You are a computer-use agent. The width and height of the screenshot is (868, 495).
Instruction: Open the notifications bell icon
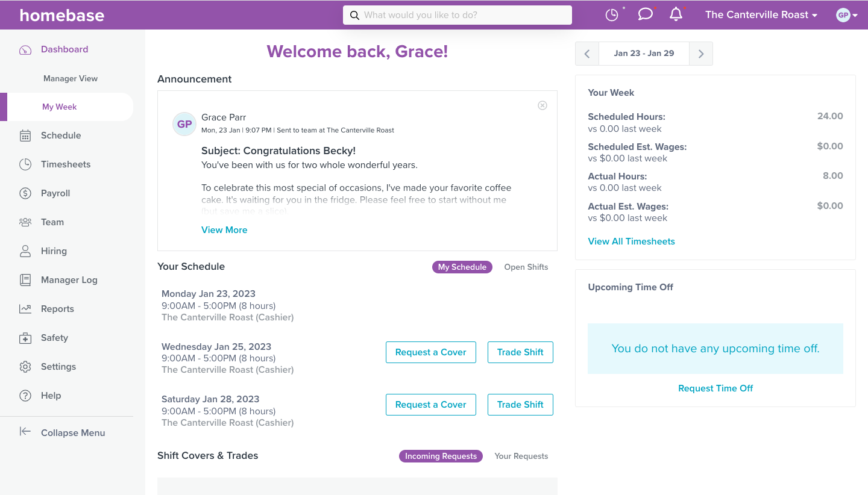676,14
